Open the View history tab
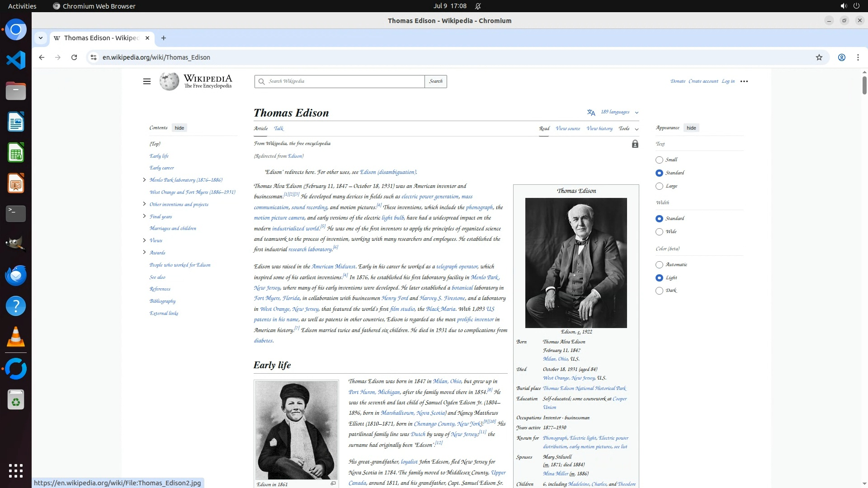Viewport: 868px width, 488px height. pos(599,129)
